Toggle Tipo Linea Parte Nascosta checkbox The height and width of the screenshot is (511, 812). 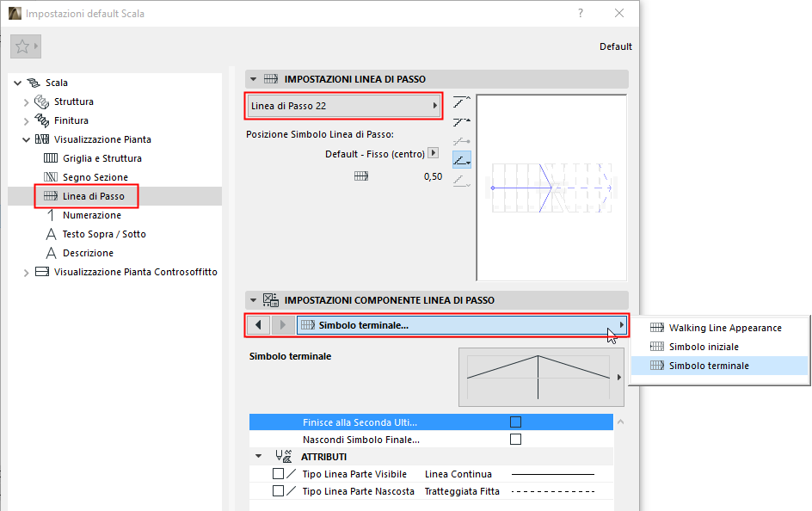click(278, 491)
